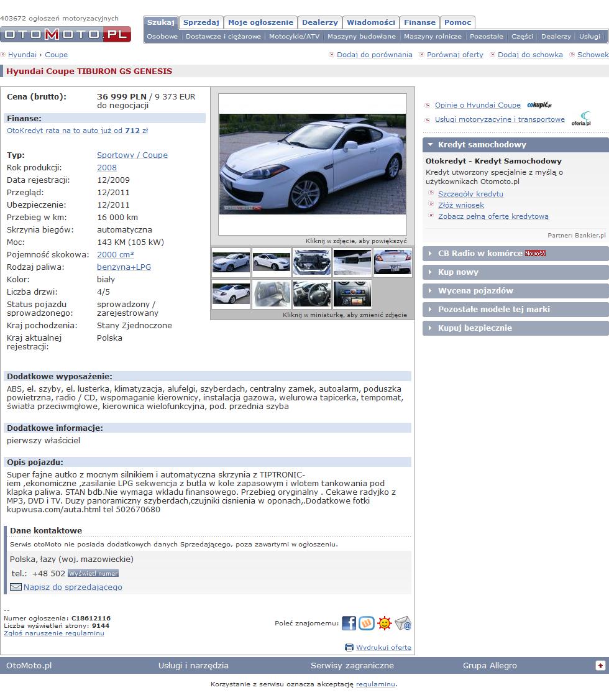Open Opinie o Hyundai Coupe
The image size is (609, 700).
477,105
